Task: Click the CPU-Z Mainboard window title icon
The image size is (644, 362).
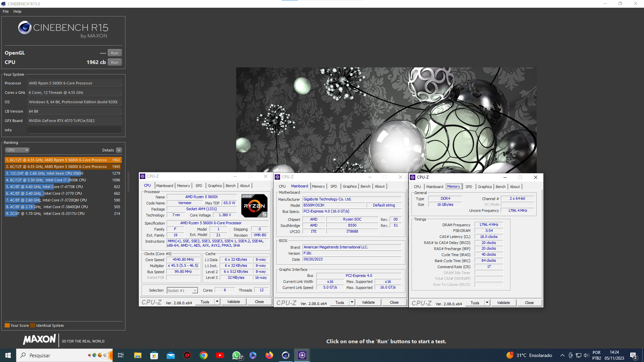Action: (x=277, y=177)
